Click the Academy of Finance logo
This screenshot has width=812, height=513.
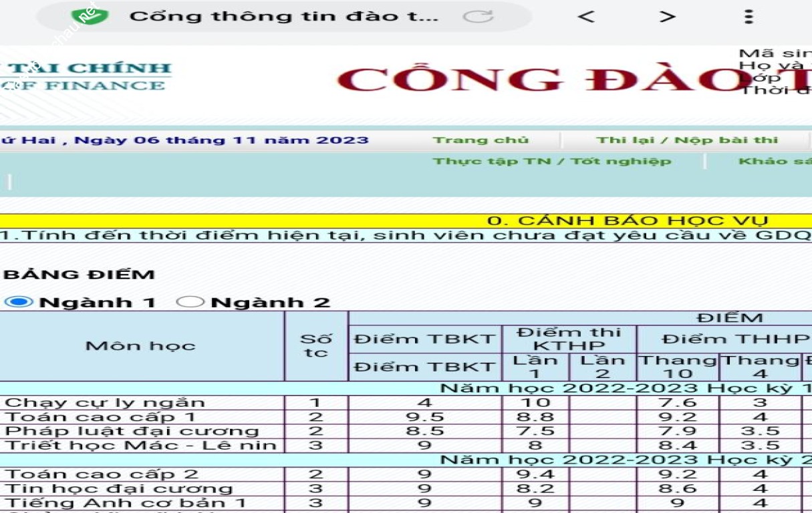point(87,76)
